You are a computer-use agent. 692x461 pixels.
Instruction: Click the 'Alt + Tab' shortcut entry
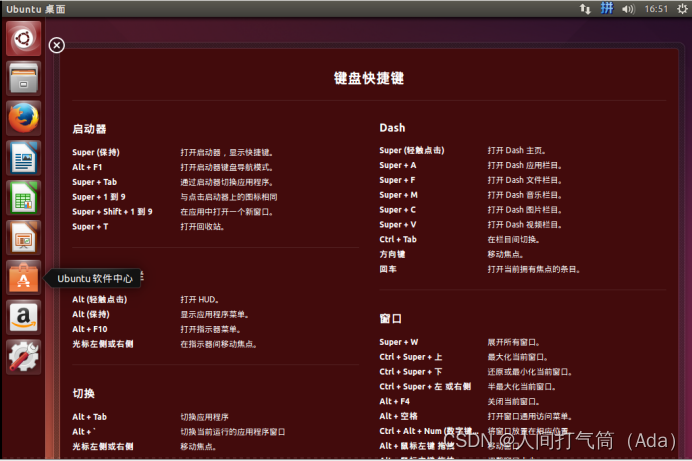pyautogui.click(x=90, y=417)
